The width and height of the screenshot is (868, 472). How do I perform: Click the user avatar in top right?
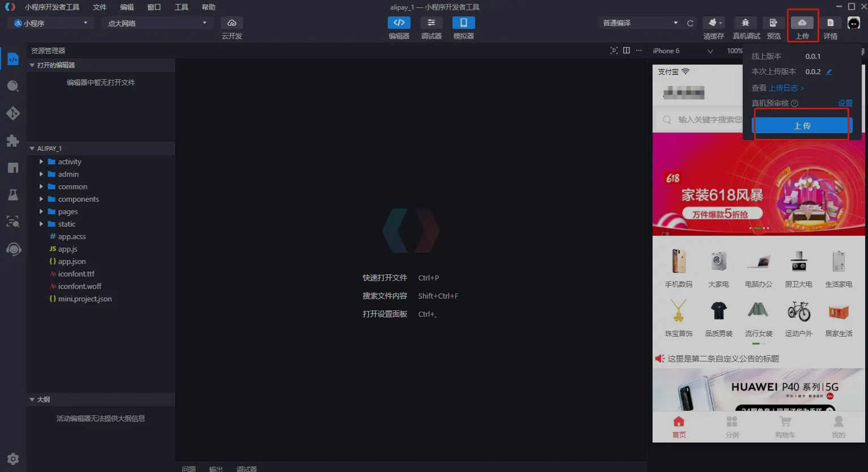point(854,23)
